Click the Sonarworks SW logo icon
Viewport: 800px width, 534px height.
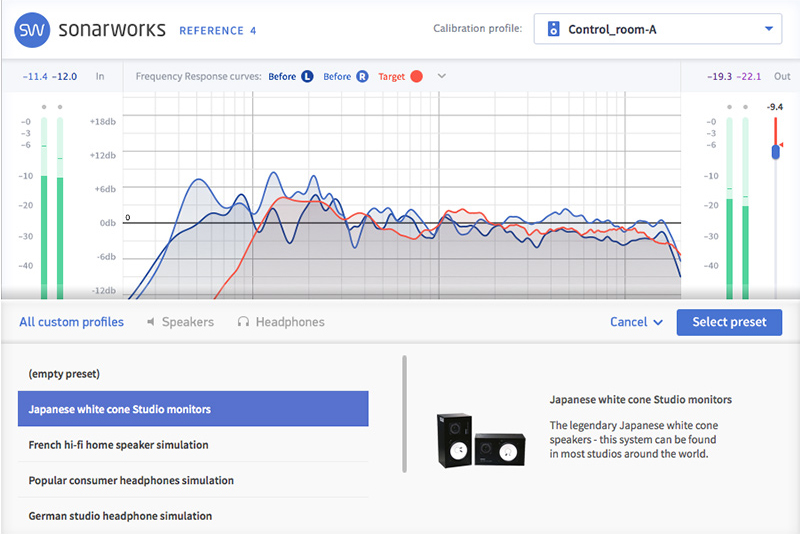32,30
